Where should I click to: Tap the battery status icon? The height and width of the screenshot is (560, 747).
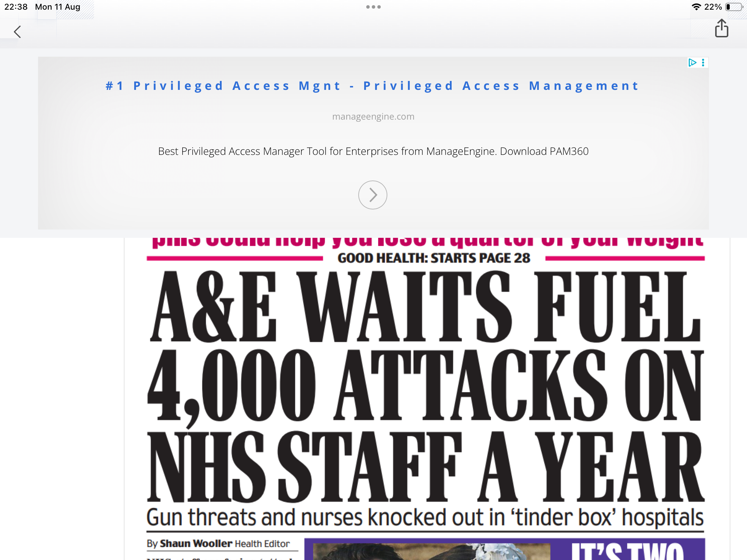coord(734,7)
